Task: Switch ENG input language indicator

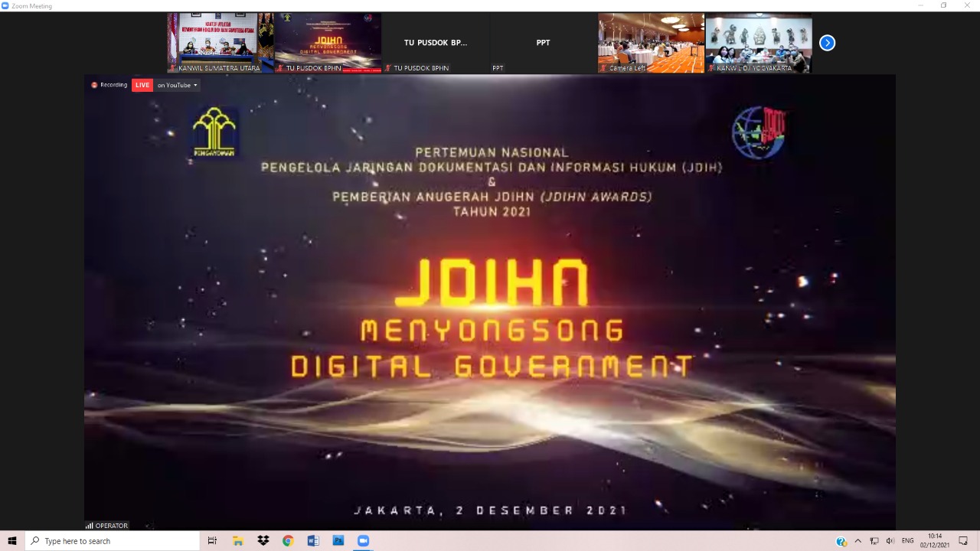Action: [908, 541]
